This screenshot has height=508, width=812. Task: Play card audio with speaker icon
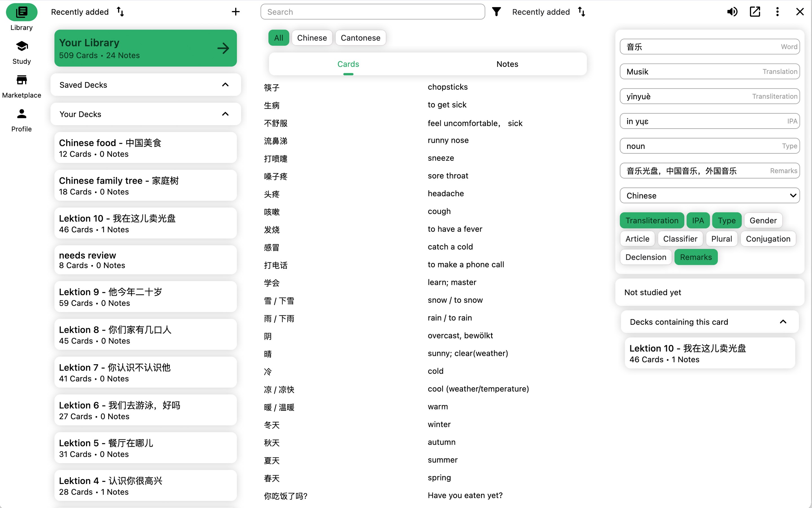(x=732, y=12)
